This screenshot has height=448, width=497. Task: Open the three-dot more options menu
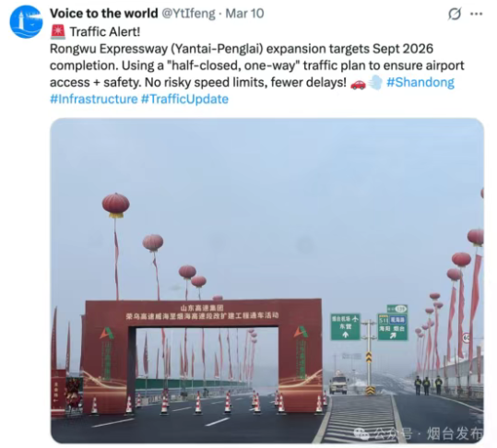(477, 14)
